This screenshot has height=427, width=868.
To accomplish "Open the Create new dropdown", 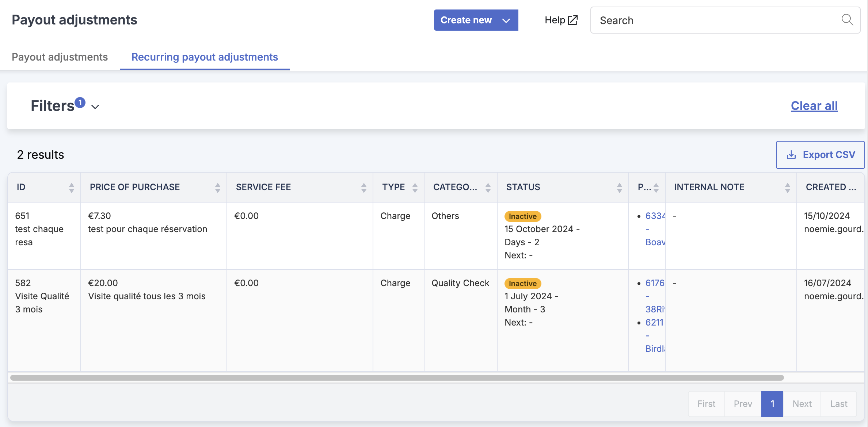I will pyautogui.click(x=476, y=20).
